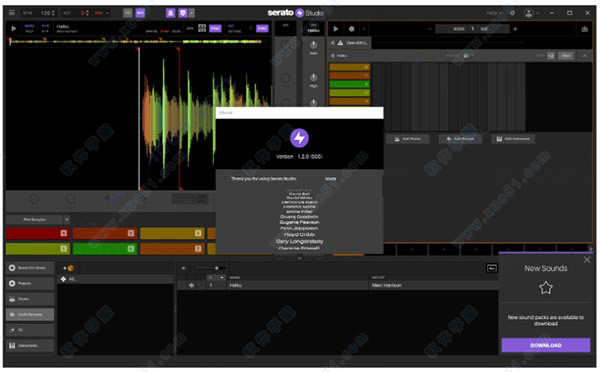Click the Clear button on Haiku track

point(566,56)
